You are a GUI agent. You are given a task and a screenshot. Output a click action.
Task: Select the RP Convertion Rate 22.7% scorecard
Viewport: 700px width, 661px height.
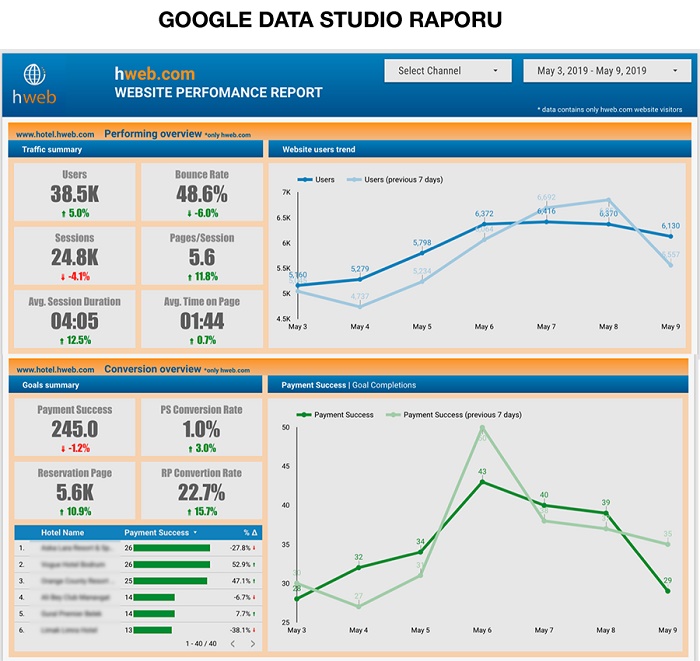tap(202, 490)
